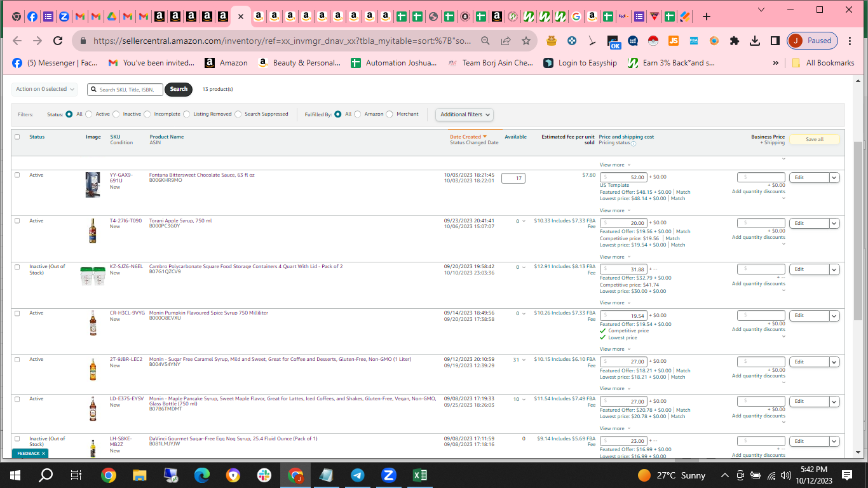Click the Save all button
Image resolution: width=868 pixels, height=488 pixels.
pyautogui.click(x=814, y=140)
